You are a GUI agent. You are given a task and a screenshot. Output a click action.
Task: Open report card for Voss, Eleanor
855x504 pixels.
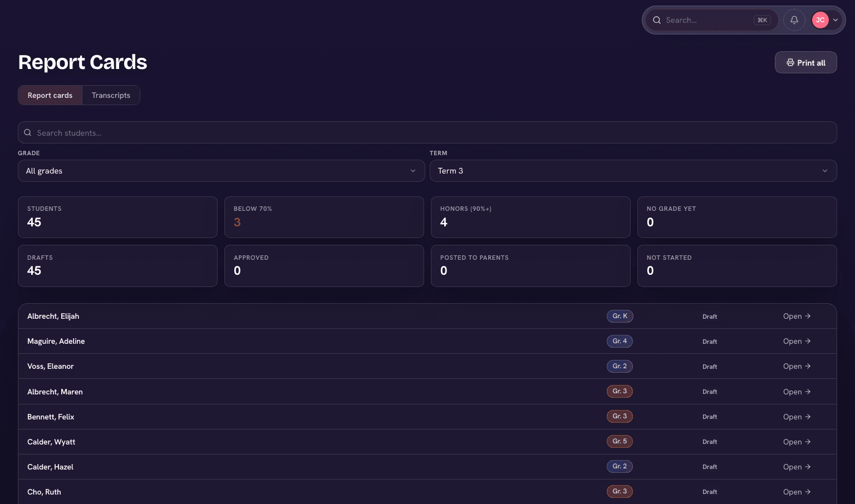797,366
